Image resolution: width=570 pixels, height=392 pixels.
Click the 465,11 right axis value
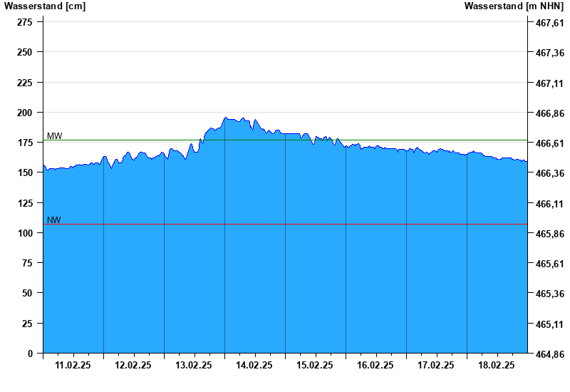(x=550, y=324)
